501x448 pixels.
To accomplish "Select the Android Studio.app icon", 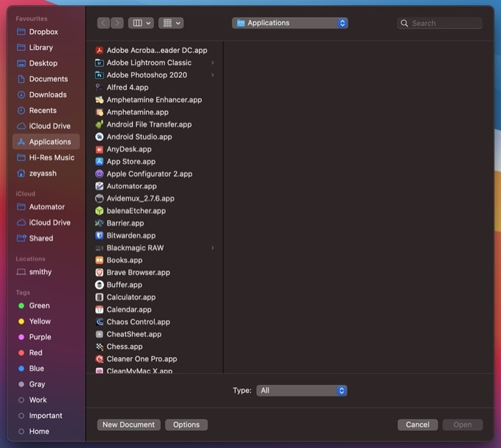I will click(x=99, y=137).
